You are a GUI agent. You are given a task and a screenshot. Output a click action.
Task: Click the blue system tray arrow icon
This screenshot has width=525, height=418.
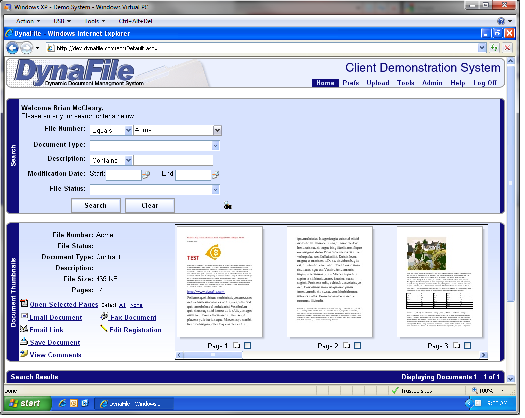[x=468, y=403]
